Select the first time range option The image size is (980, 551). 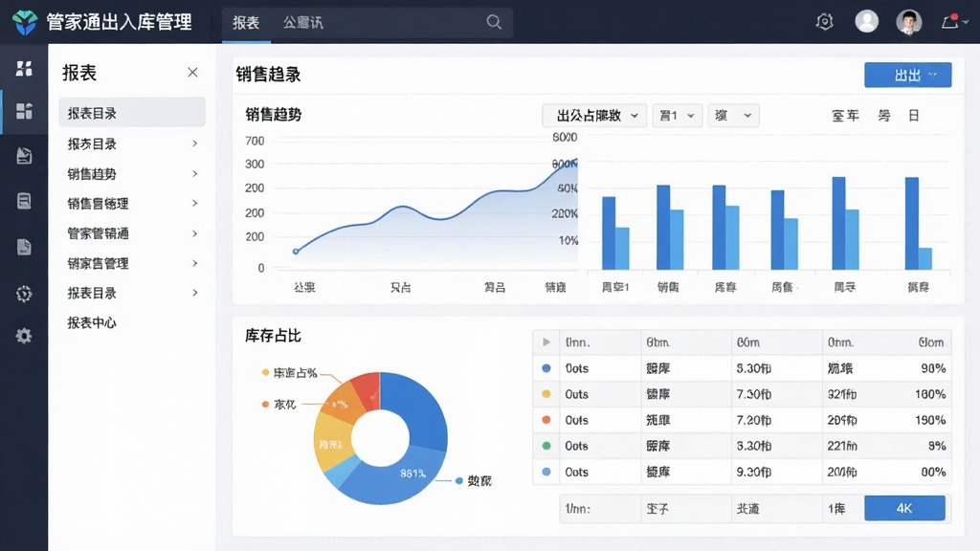coord(845,116)
